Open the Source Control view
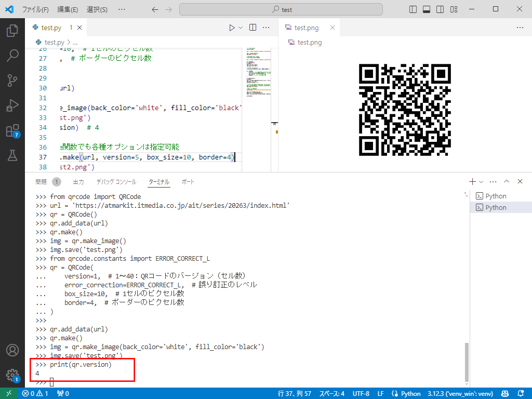 click(11, 79)
